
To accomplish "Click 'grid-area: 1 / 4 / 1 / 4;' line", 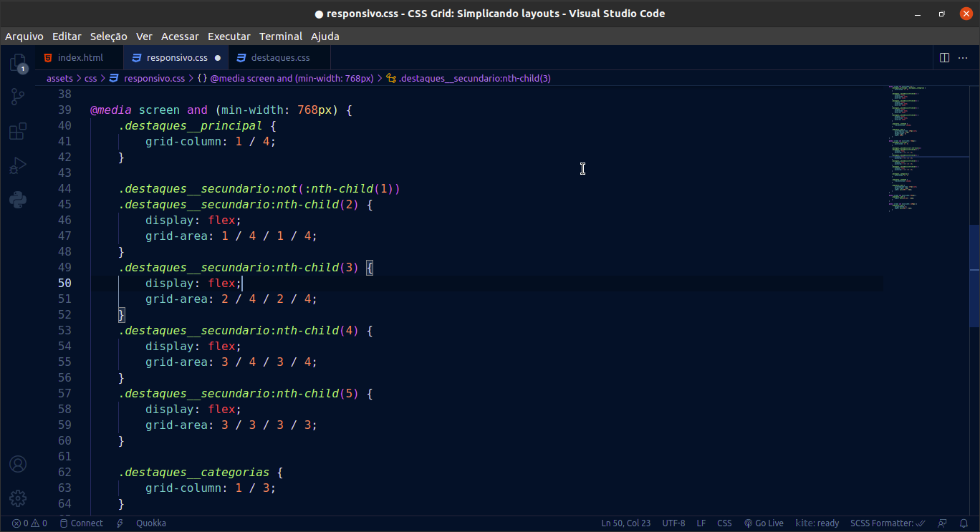I will [231, 236].
